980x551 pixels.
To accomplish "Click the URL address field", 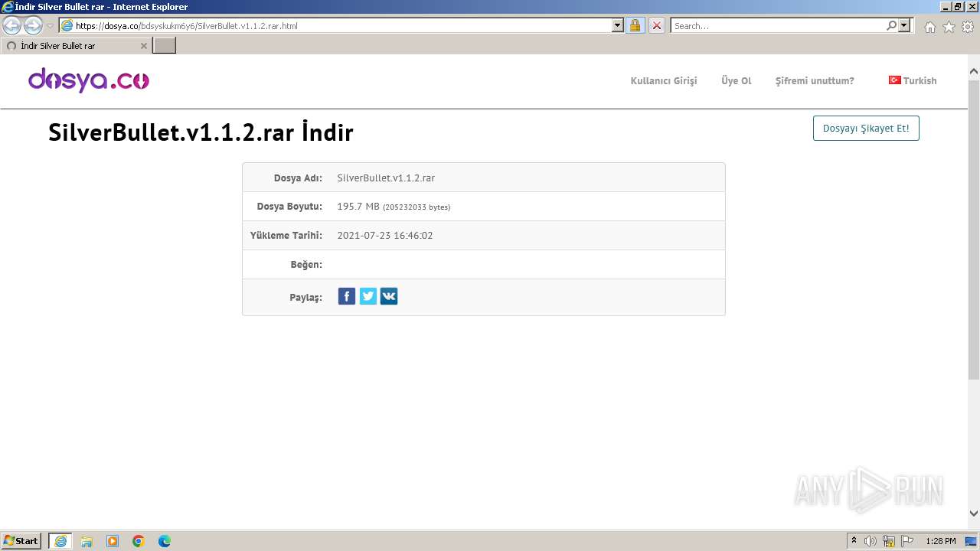I will click(x=342, y=25).
